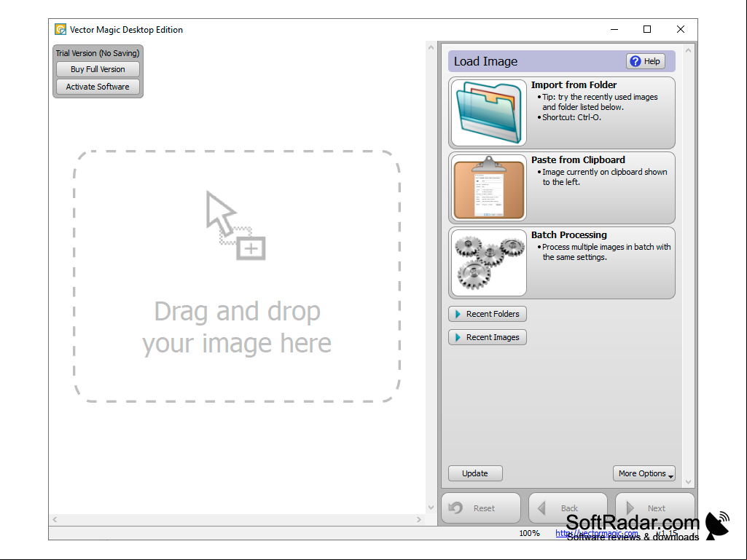Click the 'Batch Processing' heading text

tap(569, 234)
